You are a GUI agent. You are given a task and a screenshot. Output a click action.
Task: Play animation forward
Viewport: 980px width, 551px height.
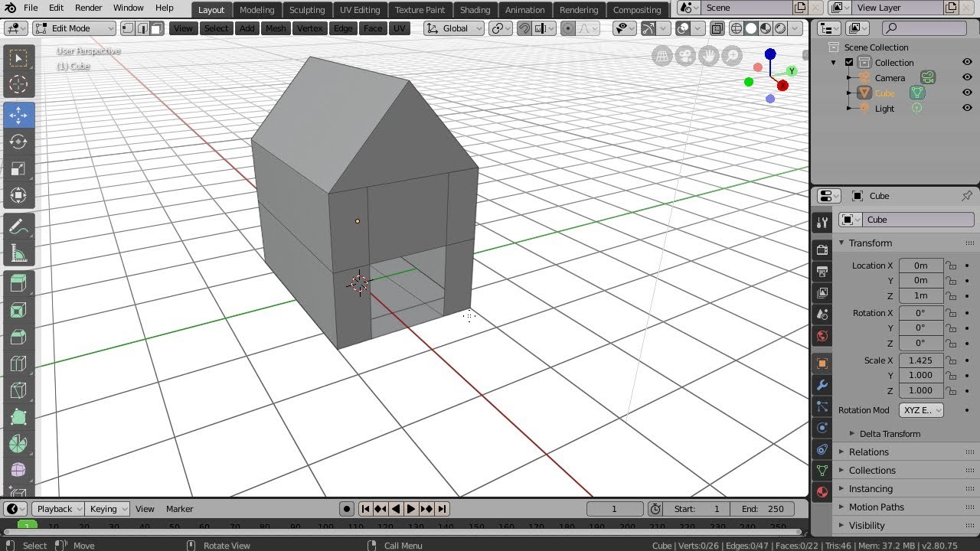point(411,509)
